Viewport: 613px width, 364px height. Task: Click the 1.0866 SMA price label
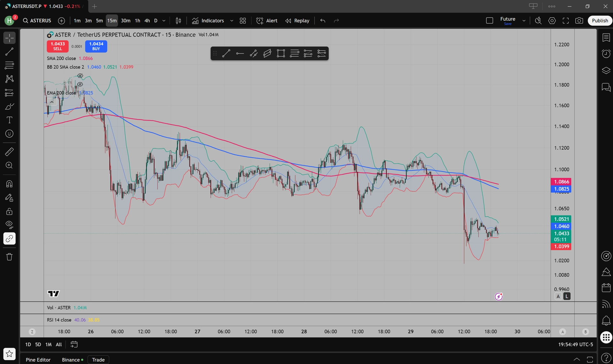pos(561,182)
